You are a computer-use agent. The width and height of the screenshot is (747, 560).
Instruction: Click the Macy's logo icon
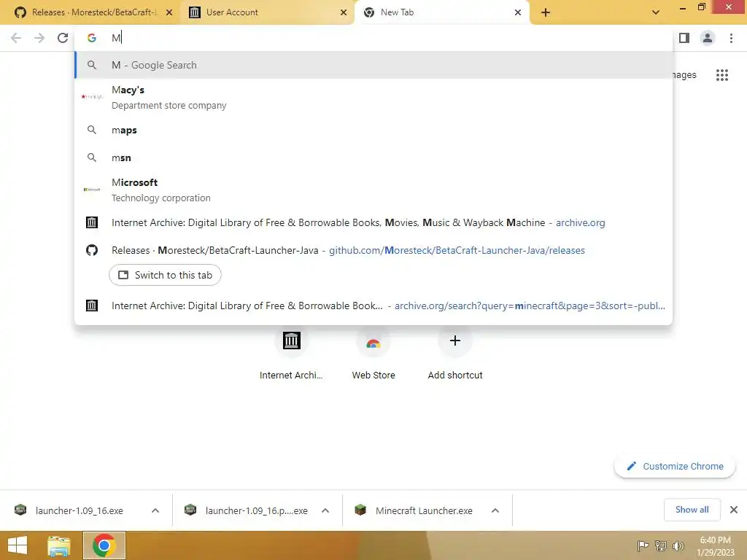tap(92, 97)
